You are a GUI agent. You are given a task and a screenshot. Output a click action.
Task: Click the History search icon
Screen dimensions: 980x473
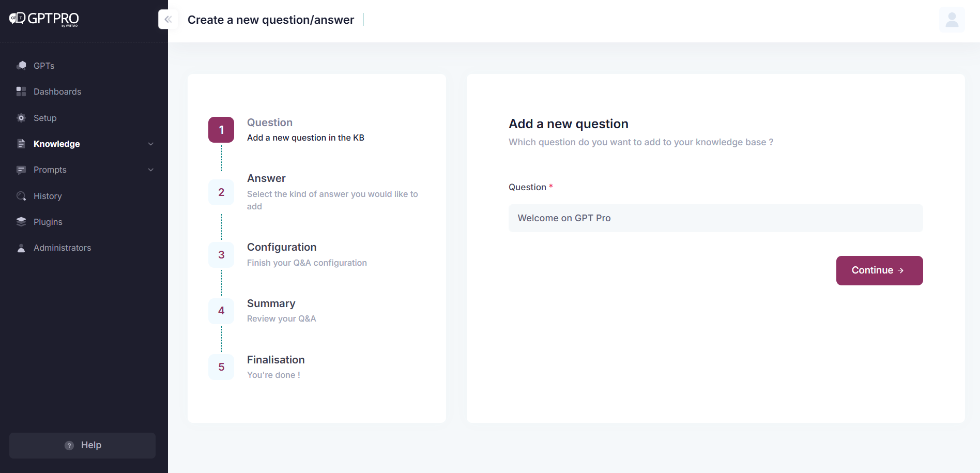[x=21, y=196]
